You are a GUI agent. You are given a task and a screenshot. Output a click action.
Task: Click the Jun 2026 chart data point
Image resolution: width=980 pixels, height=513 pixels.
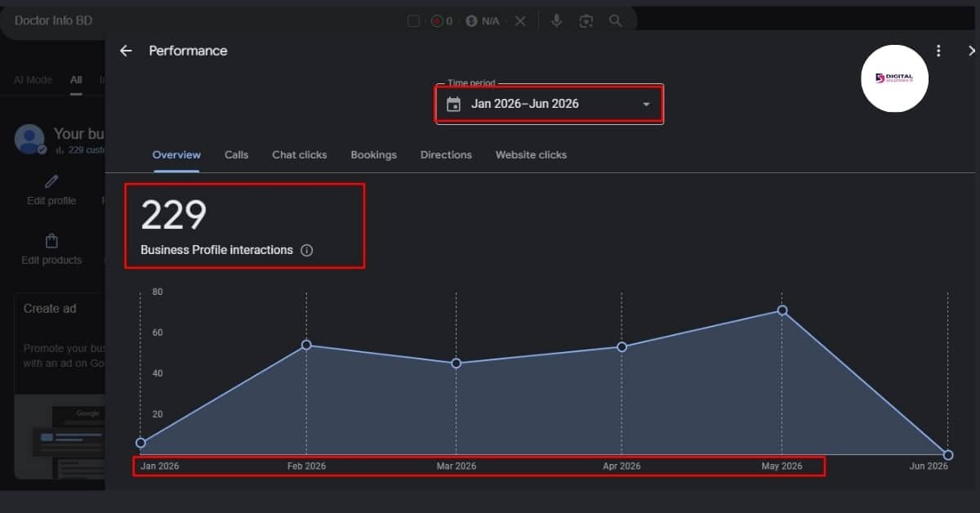point(948,455)
